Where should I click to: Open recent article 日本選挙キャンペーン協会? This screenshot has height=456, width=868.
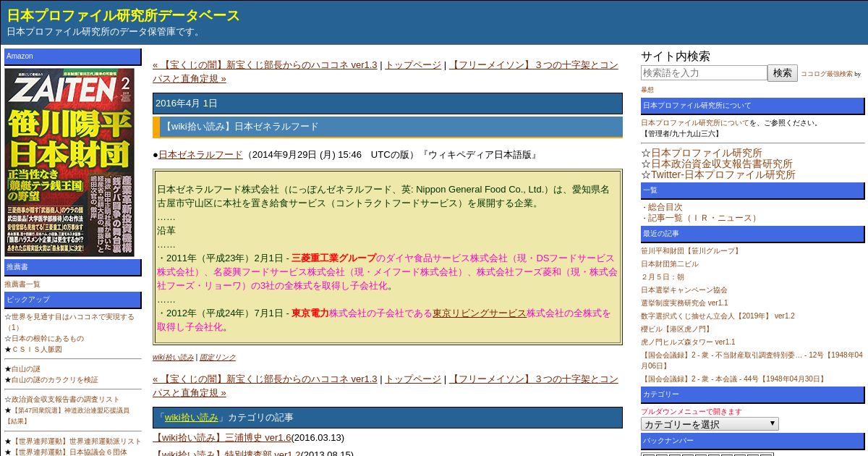pos(684,290)
